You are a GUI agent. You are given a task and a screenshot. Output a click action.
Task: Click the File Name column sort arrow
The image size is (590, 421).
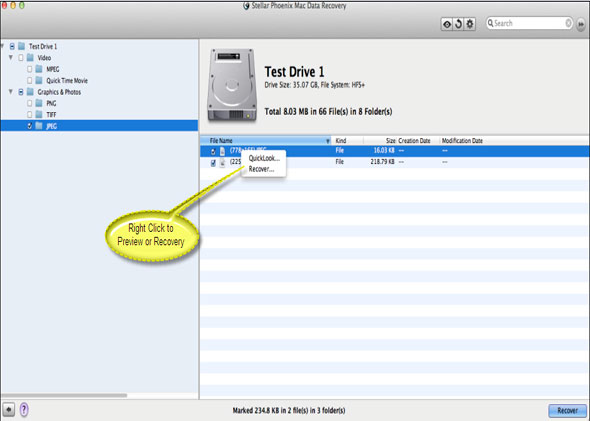[x=328, y=141]
